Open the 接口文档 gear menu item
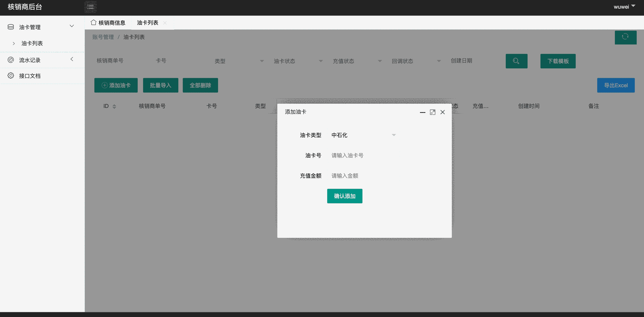644x317 pixels. (x=30, y=76)
